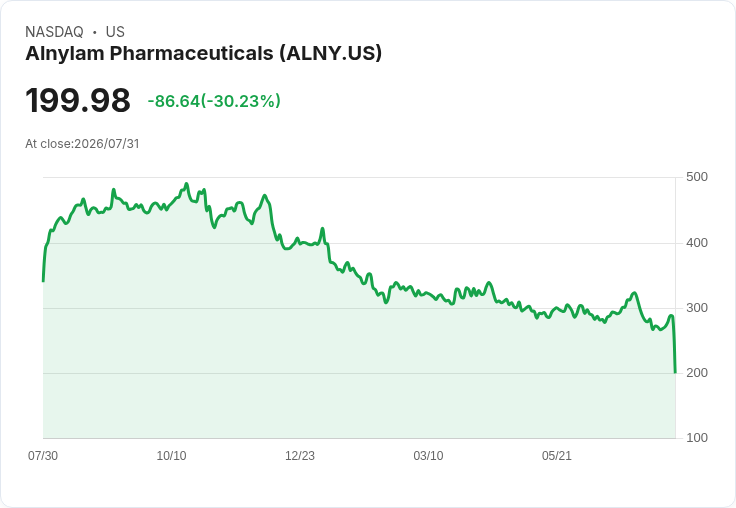Select the current price 199.98

[x=78, y=101]
